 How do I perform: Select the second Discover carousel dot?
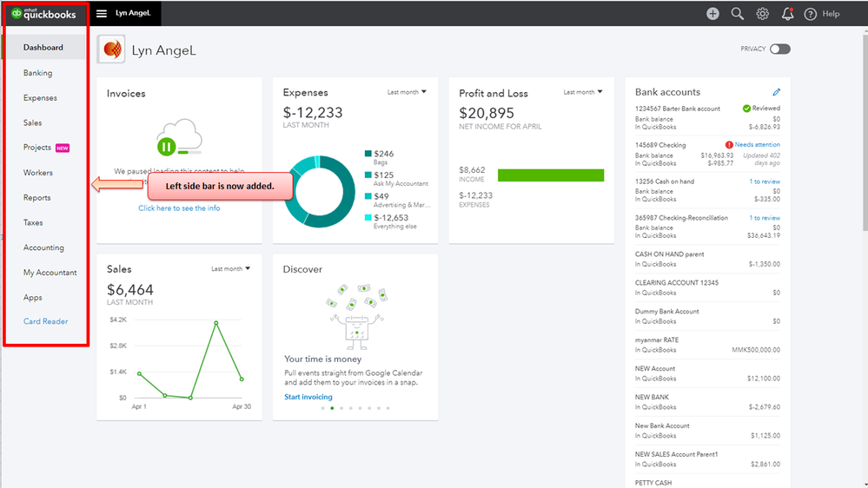[x=332, y=408]
